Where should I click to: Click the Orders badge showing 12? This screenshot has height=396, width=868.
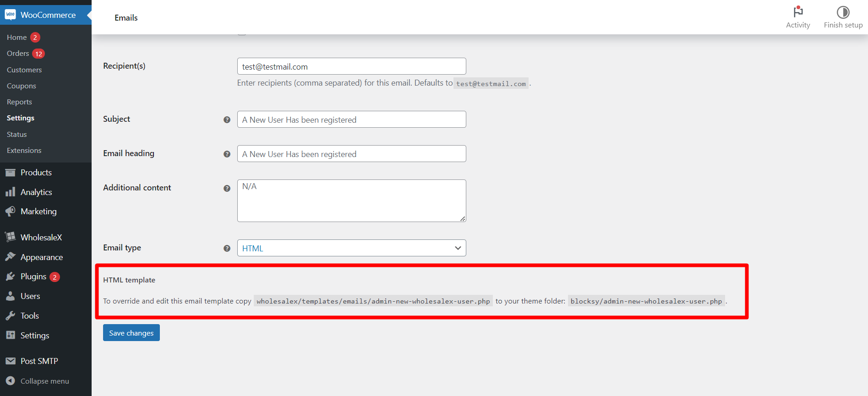[x=38, y=54]
